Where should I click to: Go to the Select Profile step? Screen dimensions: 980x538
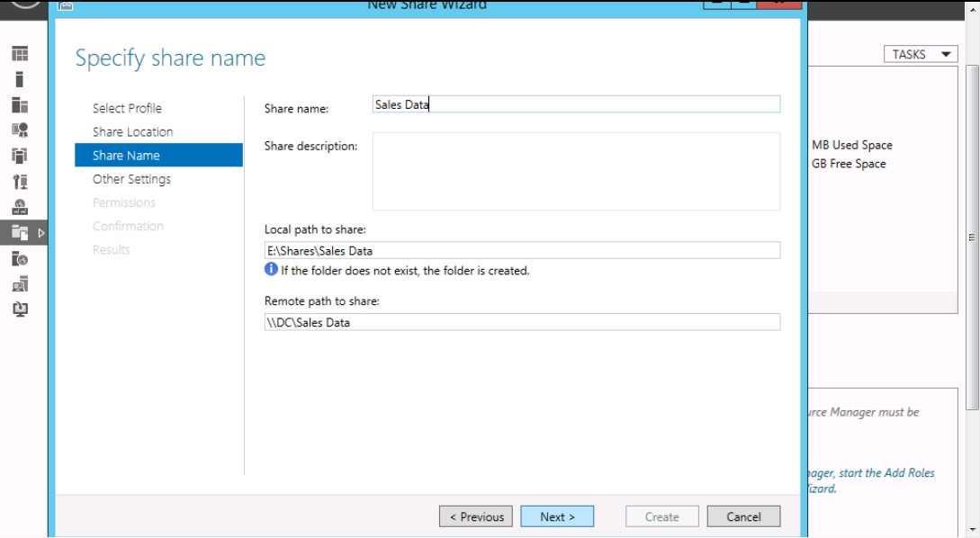(127, 108)
